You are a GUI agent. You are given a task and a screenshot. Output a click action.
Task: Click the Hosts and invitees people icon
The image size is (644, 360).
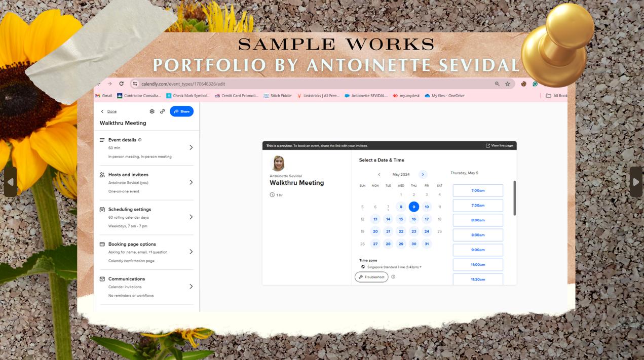click(x=102, y=175)
